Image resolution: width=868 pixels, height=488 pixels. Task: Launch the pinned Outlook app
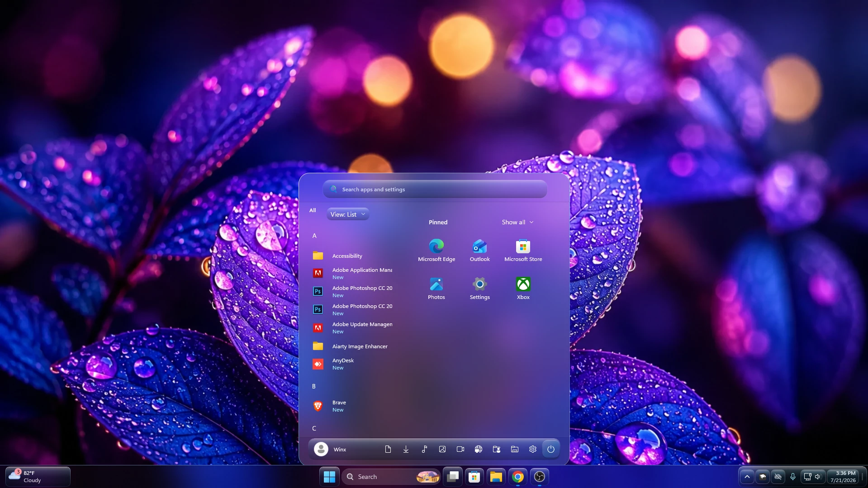coord(479,251)
